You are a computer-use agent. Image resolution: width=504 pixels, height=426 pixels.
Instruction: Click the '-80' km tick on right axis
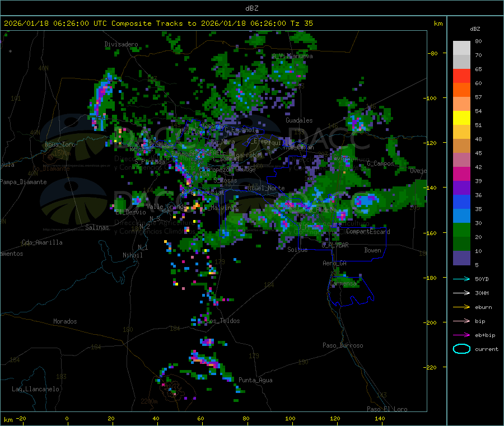pos(433,53)
